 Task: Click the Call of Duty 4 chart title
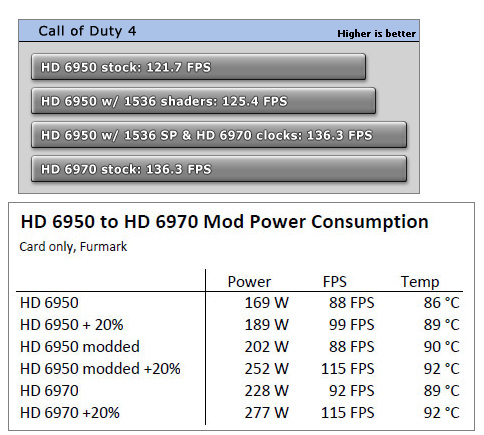(87, 31)
